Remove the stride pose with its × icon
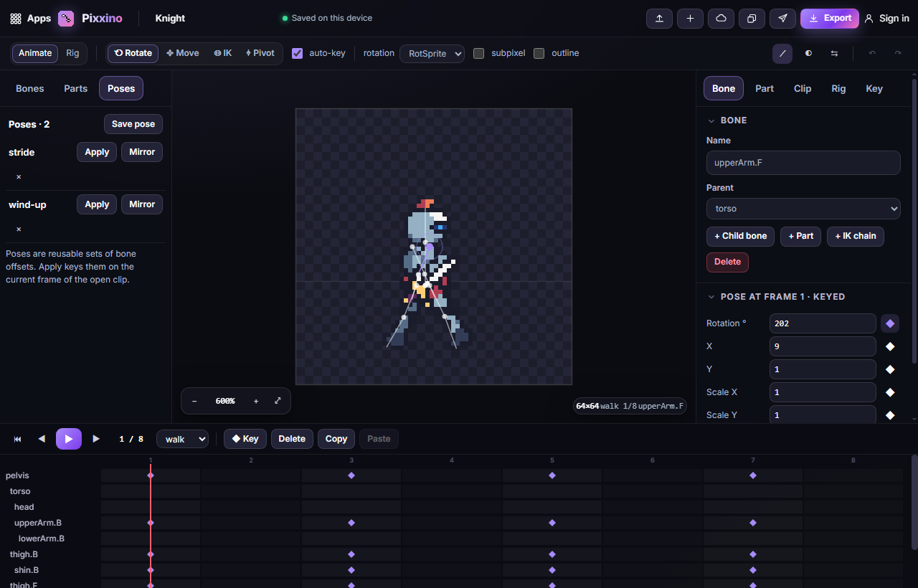This screenshot has height=588, width=918. pos(19,177)
